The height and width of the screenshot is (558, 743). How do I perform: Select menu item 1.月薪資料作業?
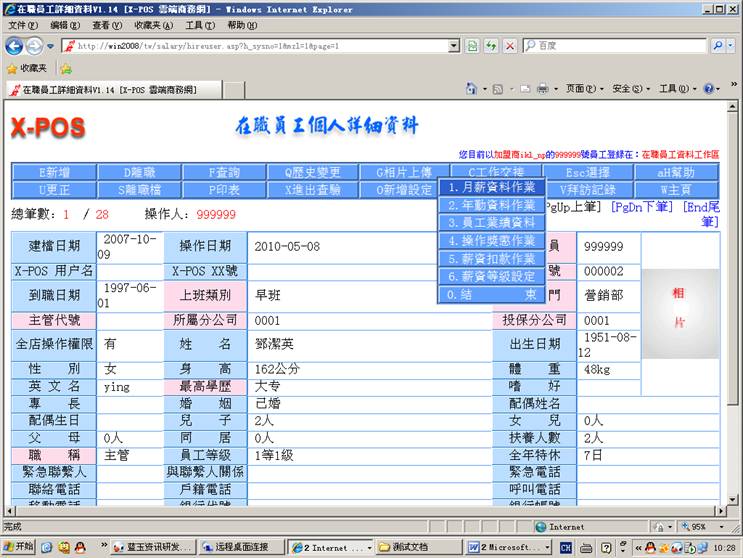[x=491, y=187]
